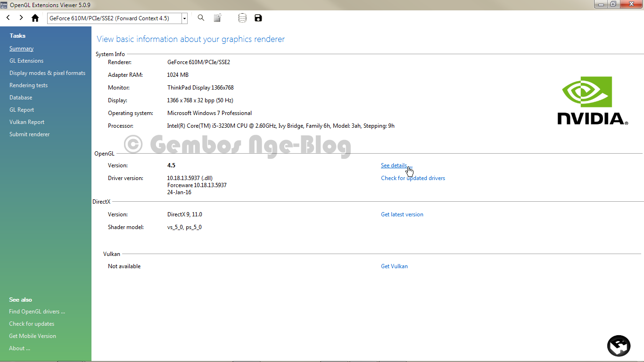
Task: Click the back arrow navigation icon
Action: (x=8, y=18)
